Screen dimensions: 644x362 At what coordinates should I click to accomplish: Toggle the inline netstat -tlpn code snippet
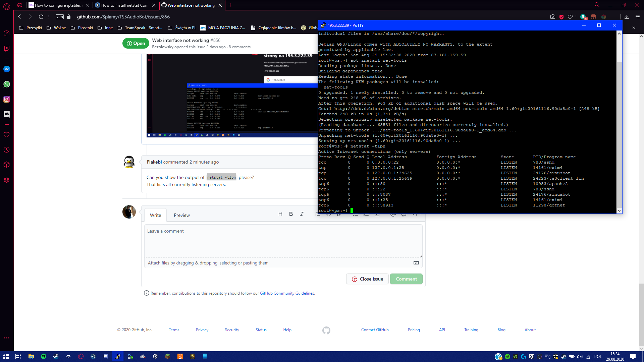pos(221,177)
